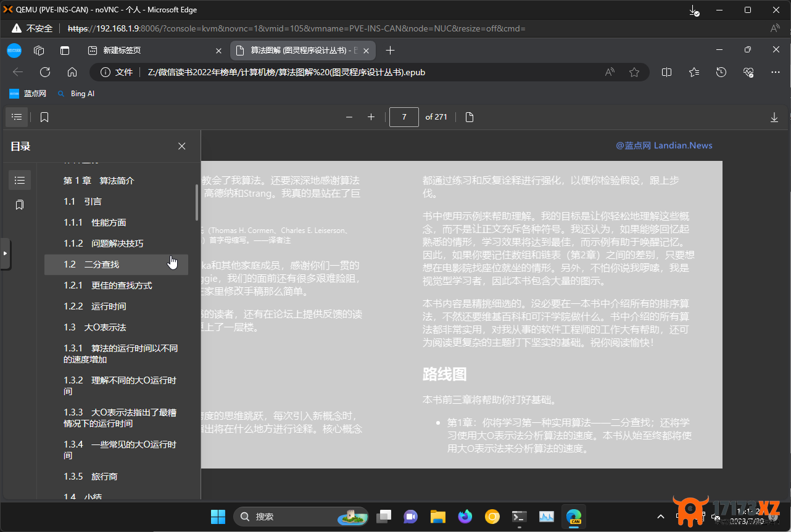The image size is (791, 532).
Task: Close the 目录 panel
Action: pyautogui.click(x=181, y=146)
